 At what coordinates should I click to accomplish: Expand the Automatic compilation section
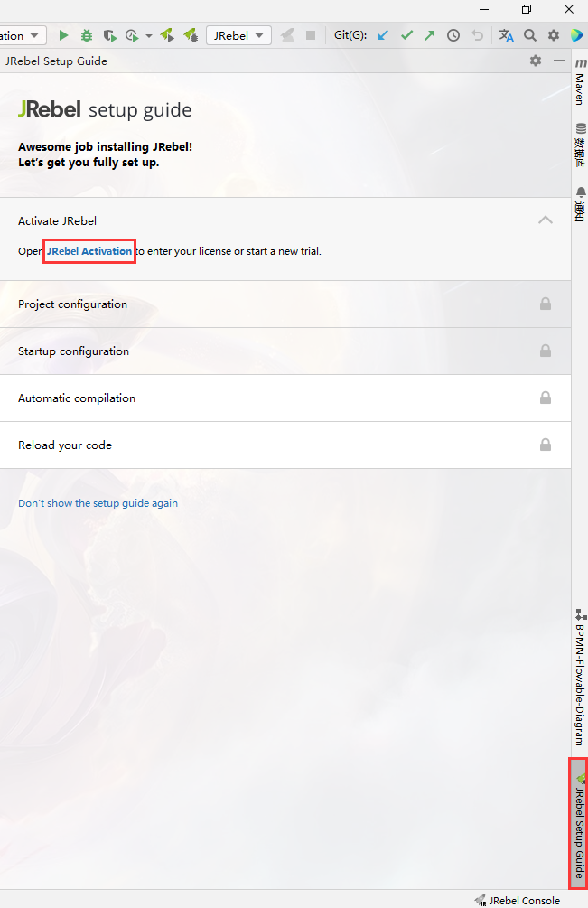click(285, 398)
